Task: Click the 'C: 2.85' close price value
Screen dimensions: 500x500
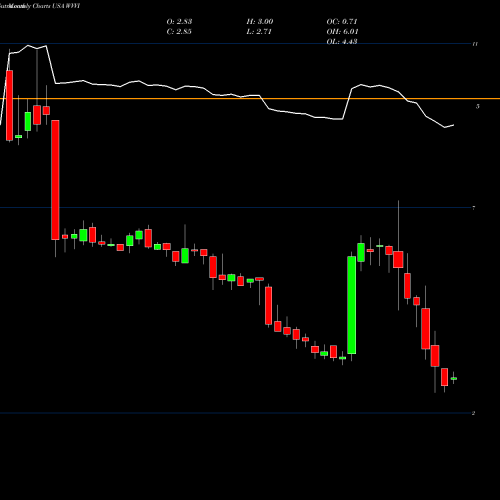Action: (x=179, y=32)
